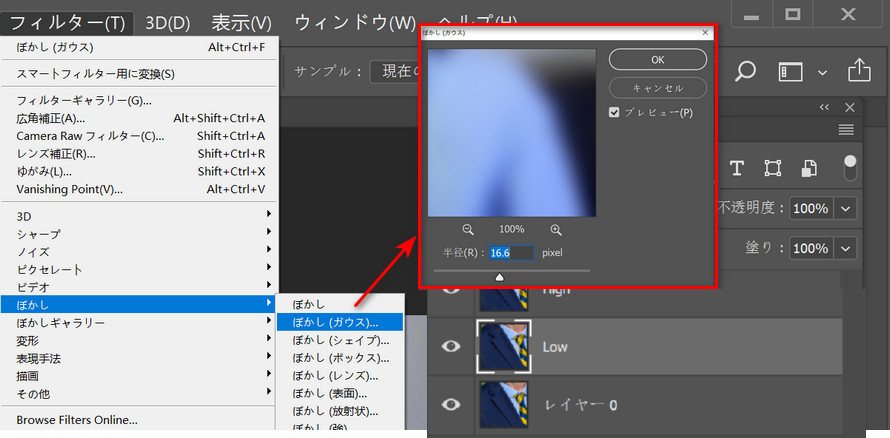This screenshot has height=438, width=890.
Task: Zoom out the blur preview
Action: pos(468,229)
